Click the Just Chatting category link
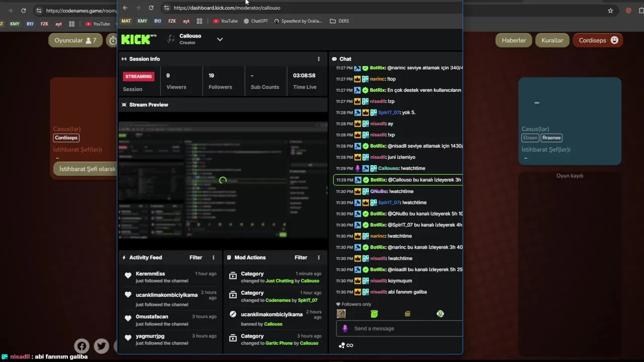Screen dimensions: 644x362 279,281
